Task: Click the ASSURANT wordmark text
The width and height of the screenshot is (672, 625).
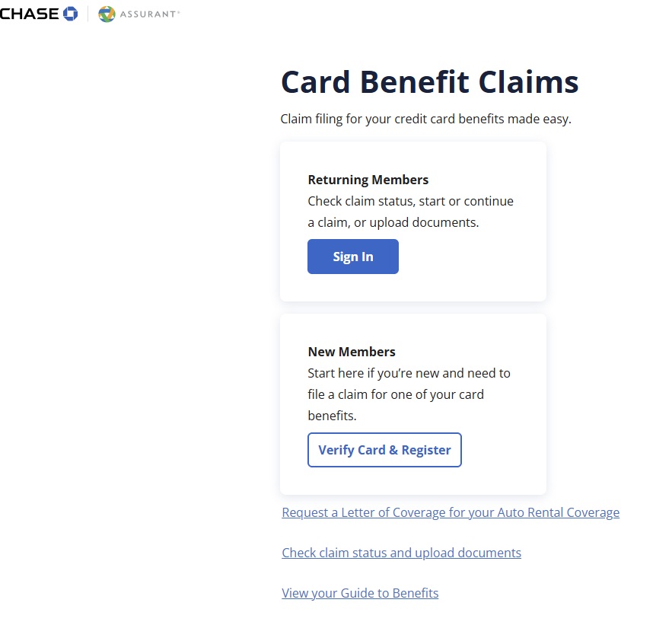Action: [x=148, y=14]
